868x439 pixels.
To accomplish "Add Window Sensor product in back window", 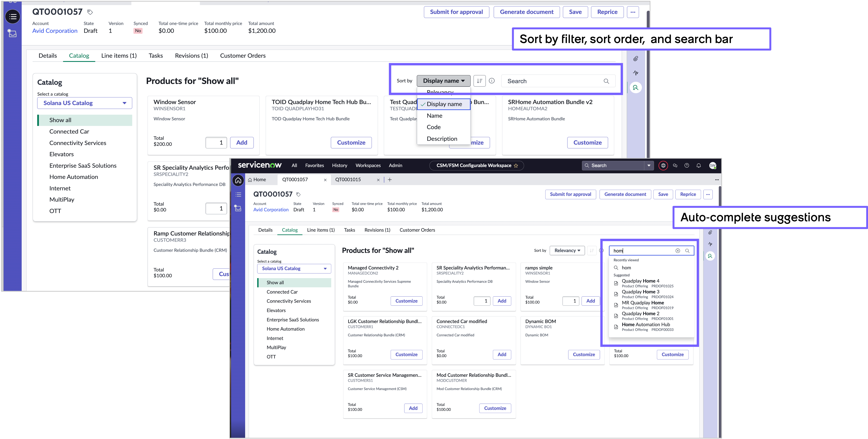I will (242, 143).
